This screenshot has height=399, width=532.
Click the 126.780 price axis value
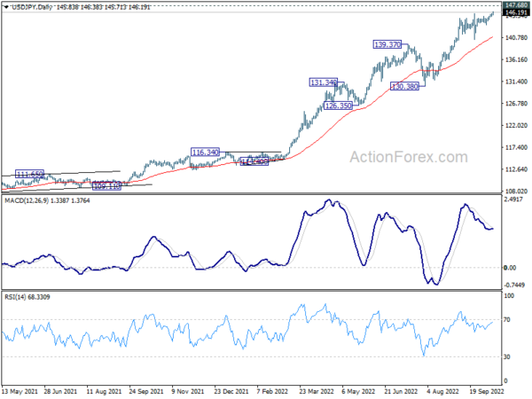click(516, 104)
